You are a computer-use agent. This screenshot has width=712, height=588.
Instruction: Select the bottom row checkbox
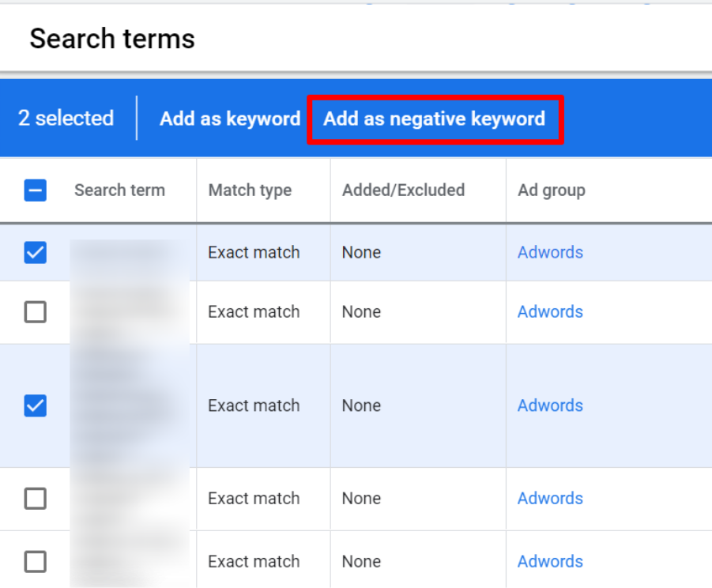(34, 561)
